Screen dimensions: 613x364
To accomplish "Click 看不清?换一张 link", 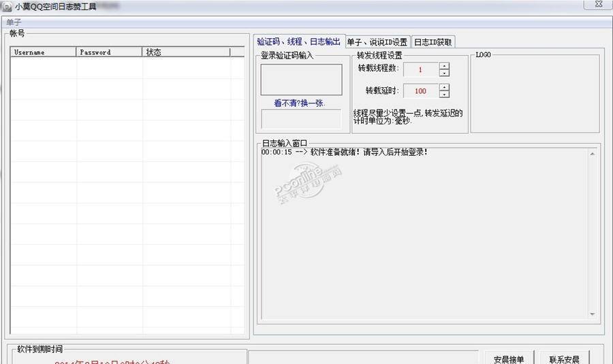I will coord(300,103).
